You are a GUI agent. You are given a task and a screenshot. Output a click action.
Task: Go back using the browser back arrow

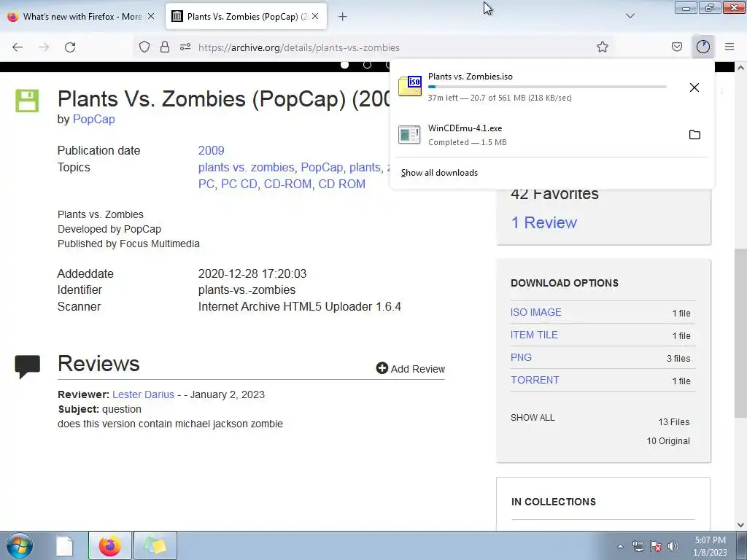[x=18, y=47]
